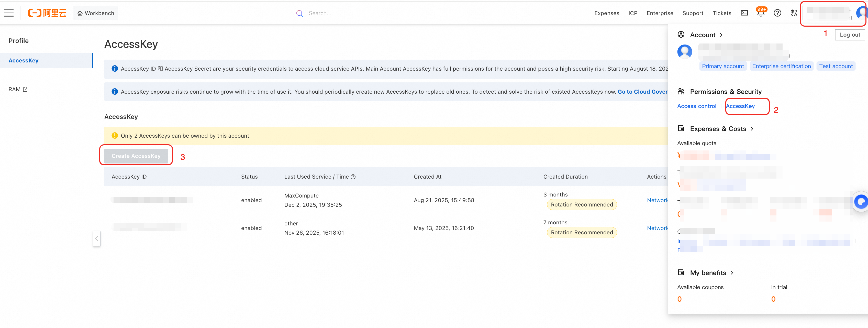
Task: Expand Expenses & Costs section
Action: click(752, 129)
